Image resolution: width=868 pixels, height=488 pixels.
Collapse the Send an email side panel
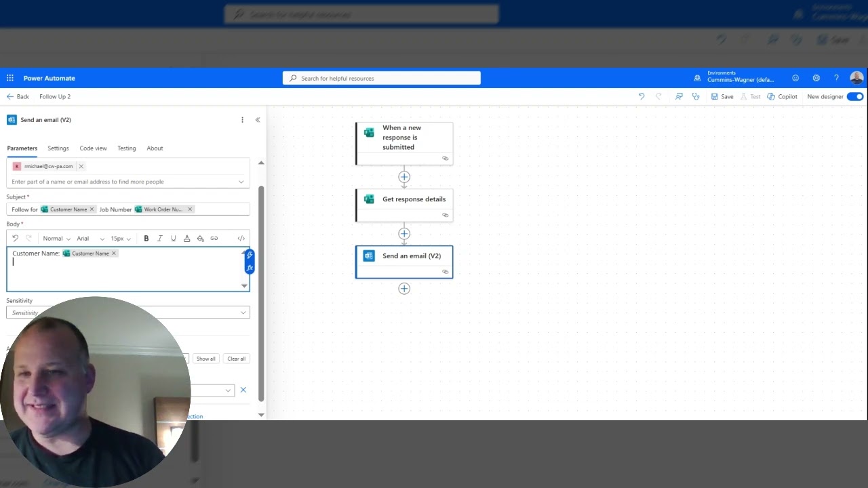coord(258,120)
